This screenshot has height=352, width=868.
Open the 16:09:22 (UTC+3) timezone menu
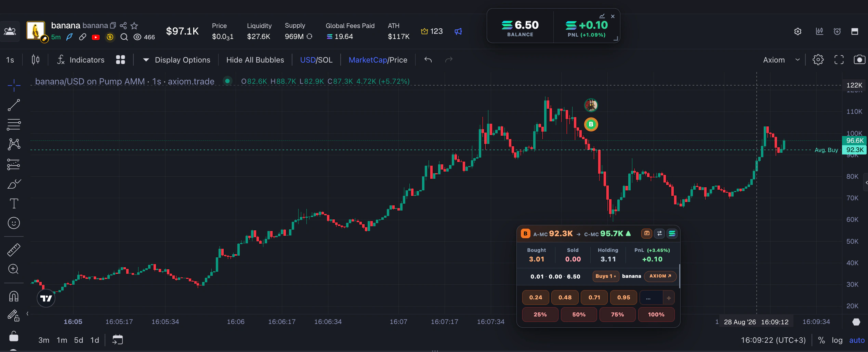pyautogui.click(x=773, y=340)
